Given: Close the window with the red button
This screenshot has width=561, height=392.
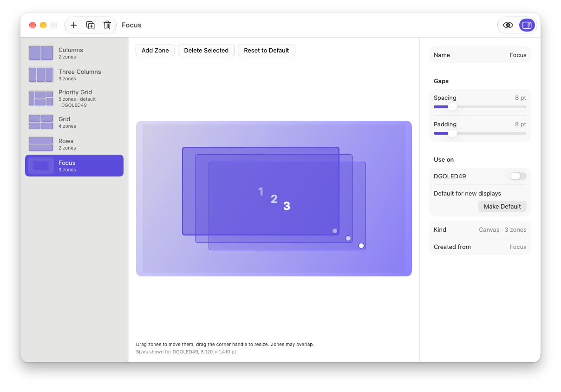Looking at the screenshot, I should pos(33,25).
